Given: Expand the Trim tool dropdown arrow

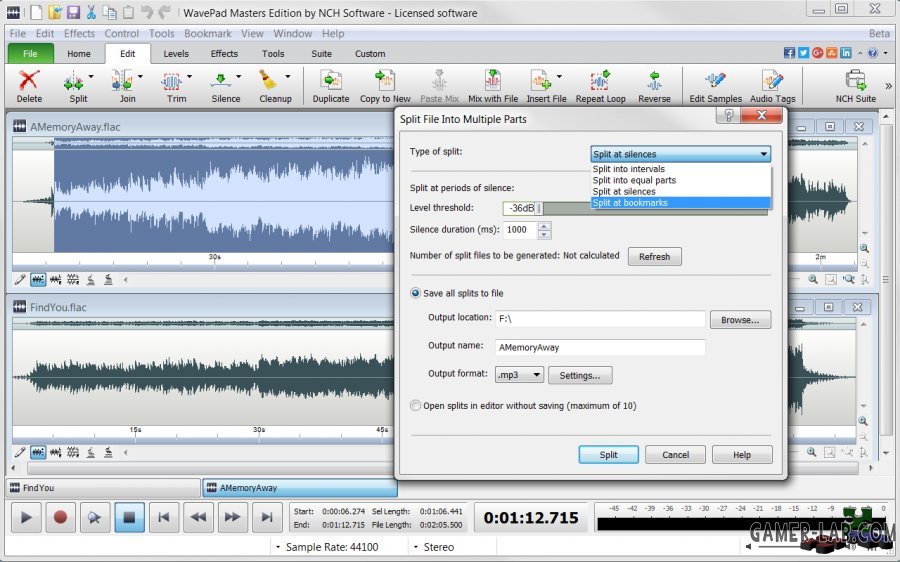Looking at the screenshot, I should click(189, 76).
